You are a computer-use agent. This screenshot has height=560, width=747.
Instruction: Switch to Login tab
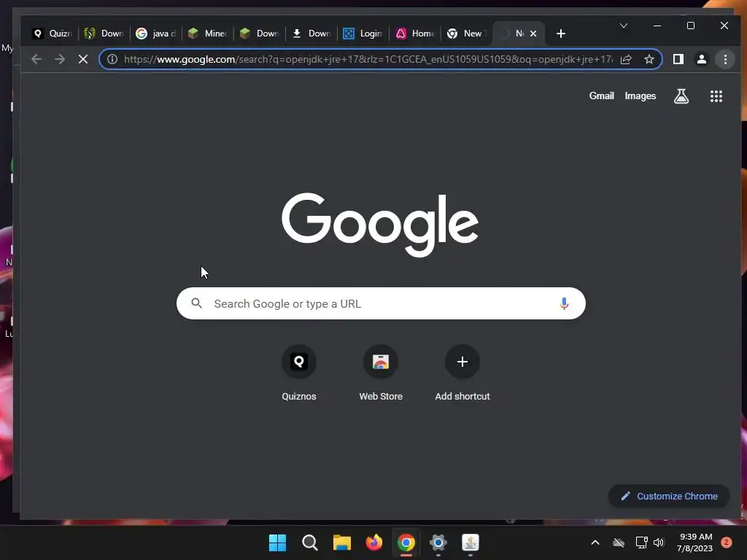(363, 34)
